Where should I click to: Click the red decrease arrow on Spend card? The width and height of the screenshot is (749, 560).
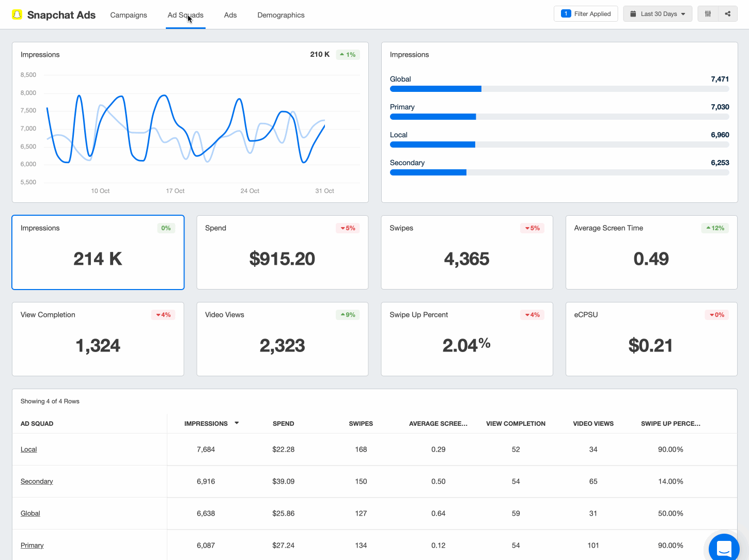tap(343, 228)
